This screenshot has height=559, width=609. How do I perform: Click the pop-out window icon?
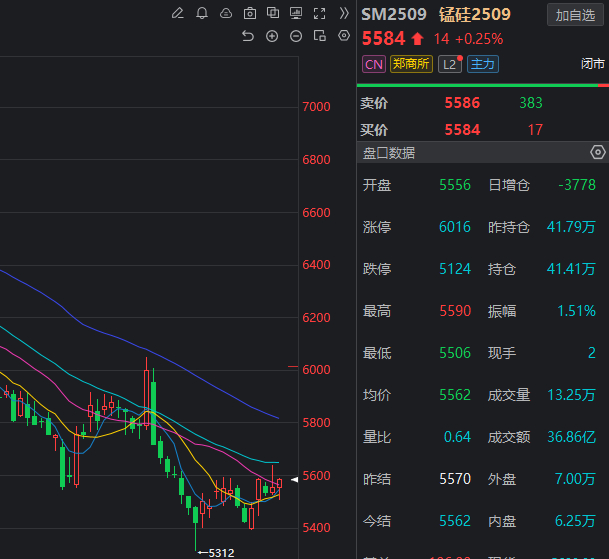[x=320, y=36]
